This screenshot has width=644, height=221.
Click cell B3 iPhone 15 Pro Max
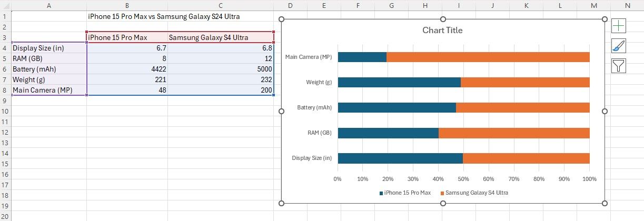tap(127, 37)
